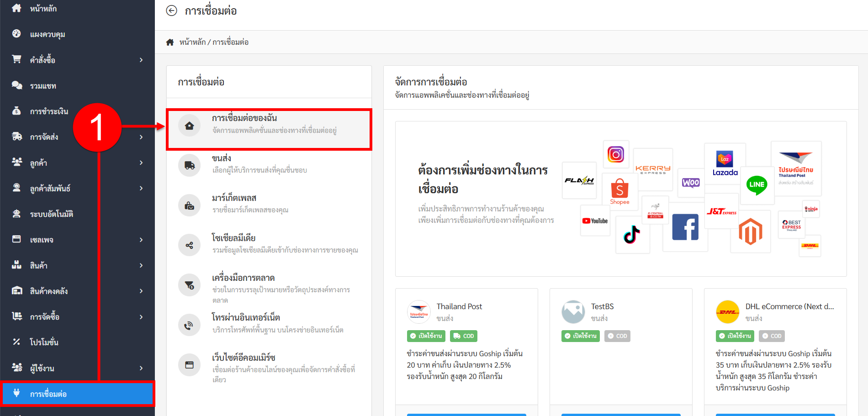Image resolution: width=868 pixels, height=416 pixels.
Task: Click the funnel icon for เครื่องมือการตลาด
Action: click(x=189, y=285)
